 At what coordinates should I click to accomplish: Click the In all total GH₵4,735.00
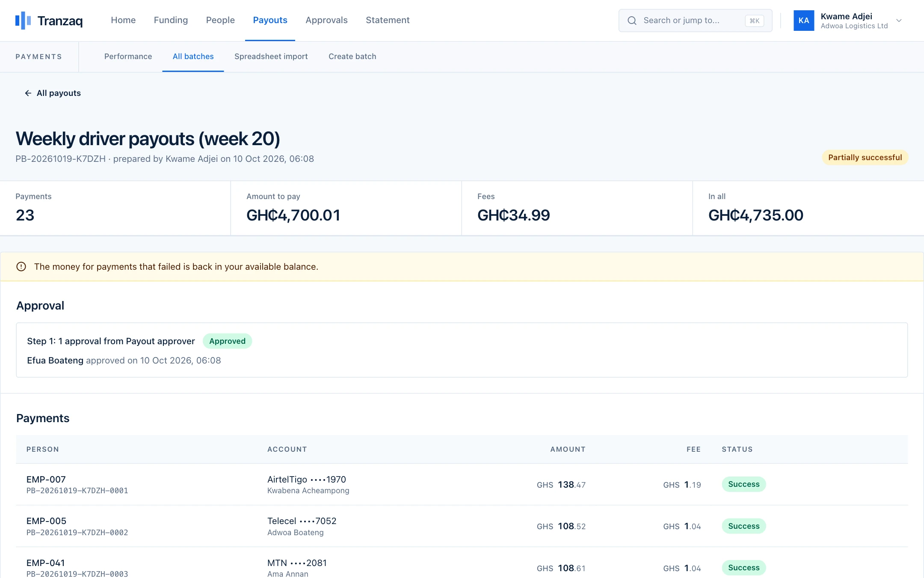[x=755, y=215]
